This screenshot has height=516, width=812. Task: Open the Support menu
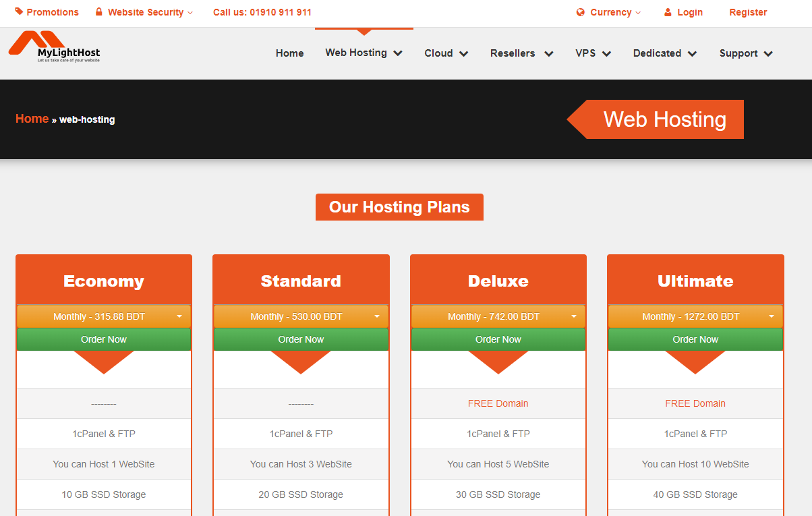pyautogui.click(x=746, y=53)
